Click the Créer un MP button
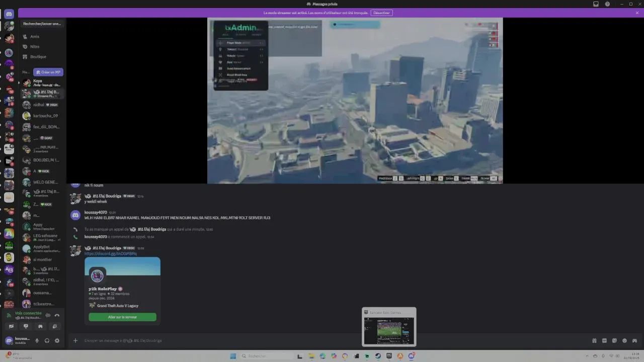This screenshot has height=362, width=644. coord(48,72)
